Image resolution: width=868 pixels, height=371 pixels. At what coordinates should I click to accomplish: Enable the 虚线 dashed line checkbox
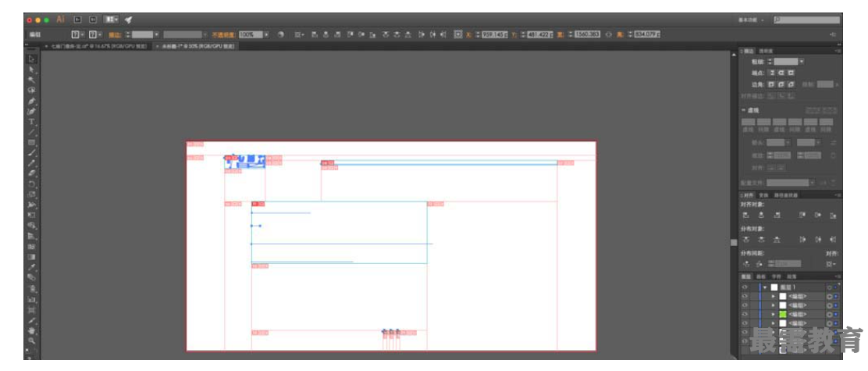tap(745, 110)
